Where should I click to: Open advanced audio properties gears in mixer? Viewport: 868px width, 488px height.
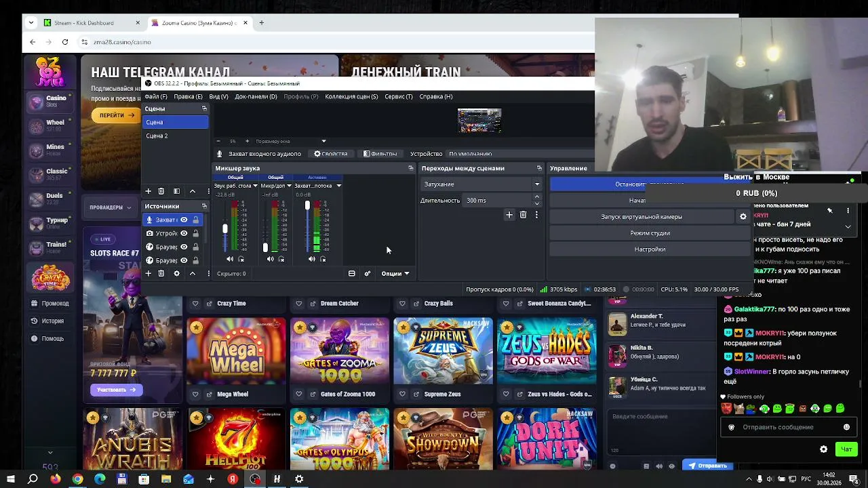click(x=368, y=273)
